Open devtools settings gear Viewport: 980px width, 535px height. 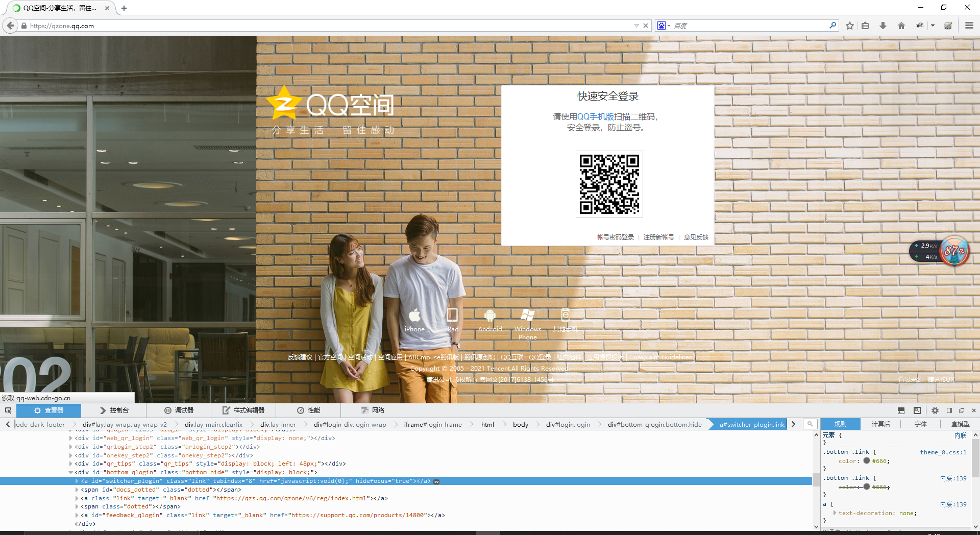coord(935,410)
